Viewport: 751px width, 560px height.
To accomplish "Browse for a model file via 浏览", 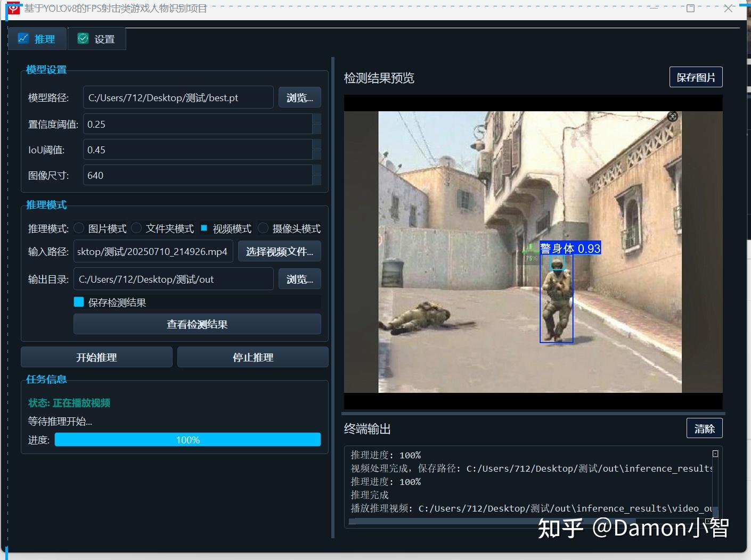I will (x=299, y=97).
